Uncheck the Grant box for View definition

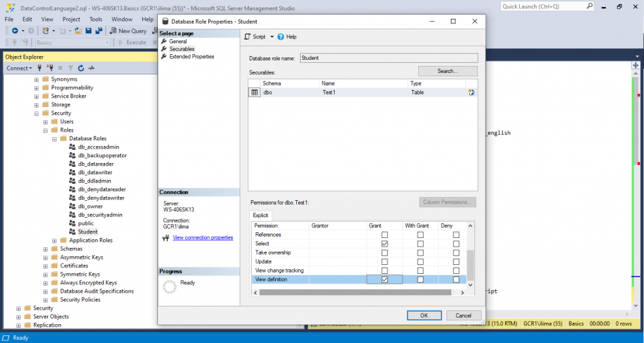pyautogui.click(x=384, y=279)
